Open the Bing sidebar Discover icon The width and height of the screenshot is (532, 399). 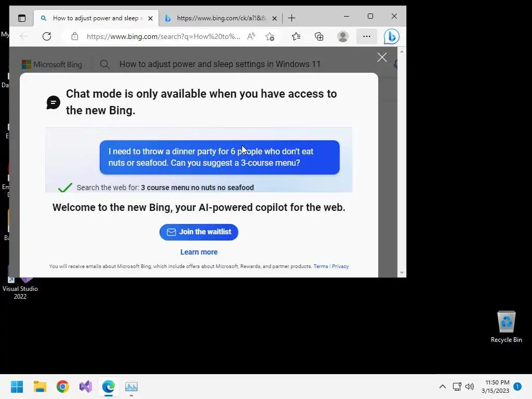[x=391, y=36]
